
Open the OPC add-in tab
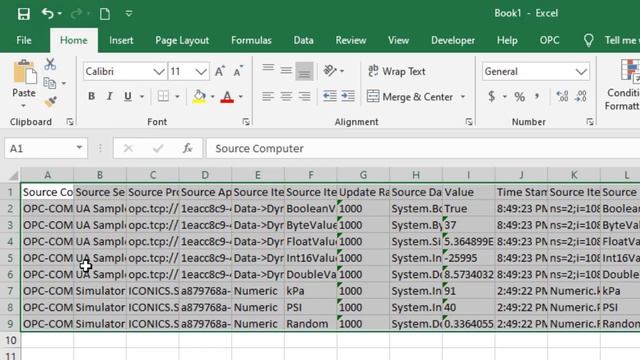pyautogui.click(x=549, y=40)
